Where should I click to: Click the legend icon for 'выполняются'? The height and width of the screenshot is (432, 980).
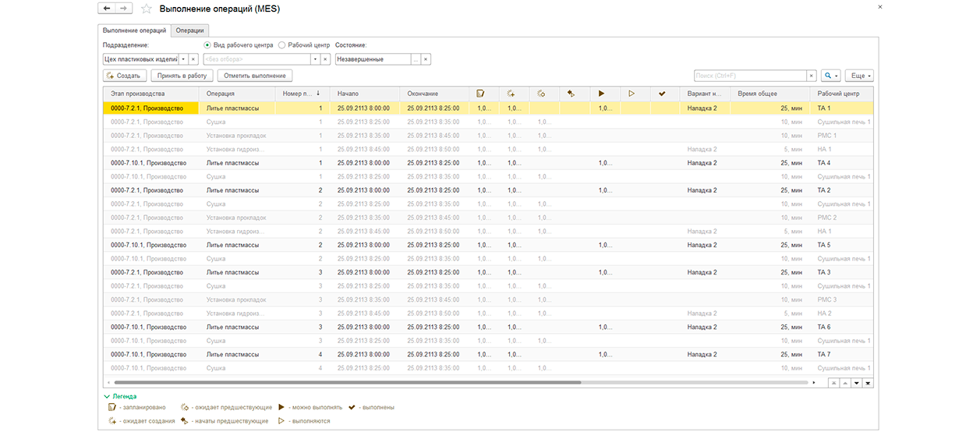tap(281, 421)
